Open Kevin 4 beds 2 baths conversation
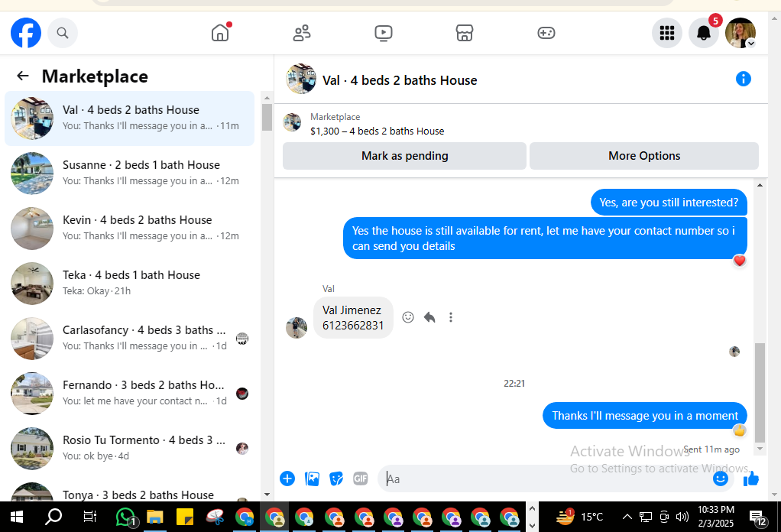Screen dimensions: 781x532 point(129,228)
